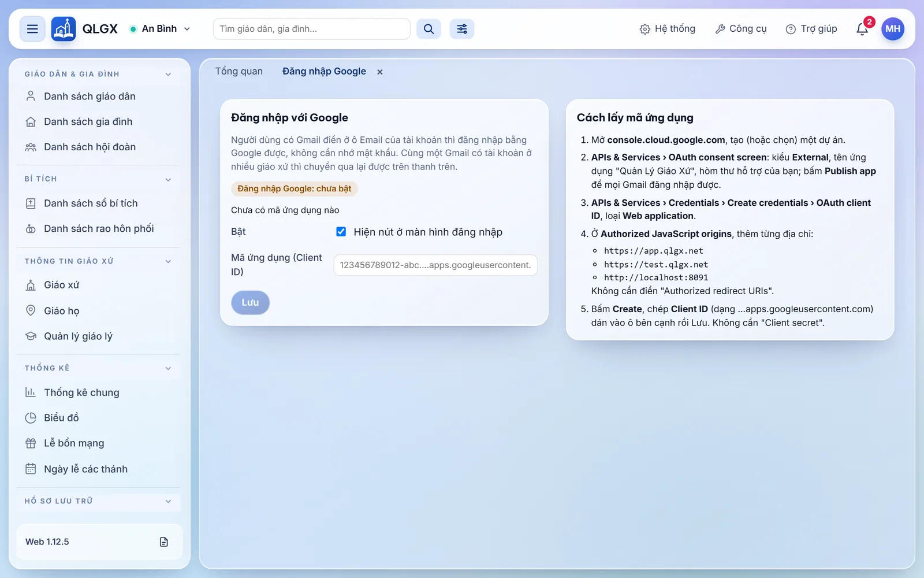This screenshot has width=924, height=578.
Task: Focus the Client ID input field
Action: coord(435,265)
